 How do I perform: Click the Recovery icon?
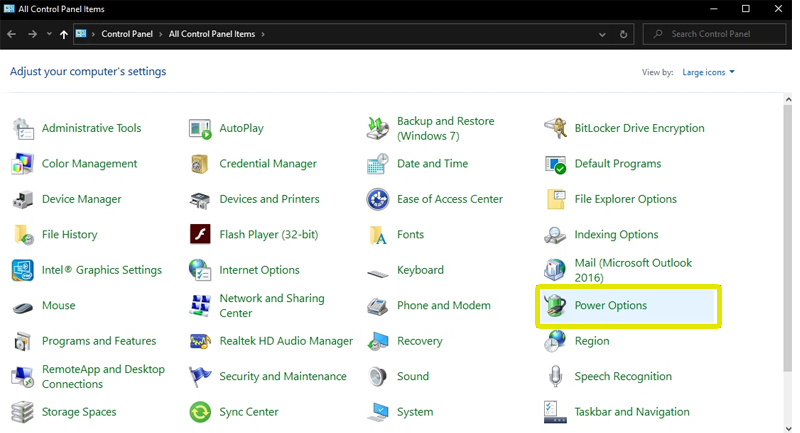click(378, 341)
